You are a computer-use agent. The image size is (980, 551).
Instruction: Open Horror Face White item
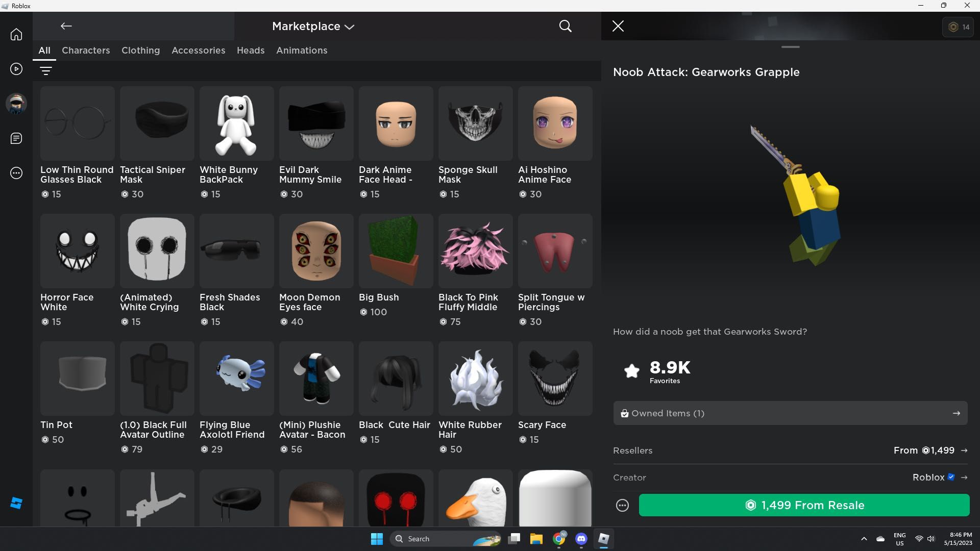click(78, 270)
